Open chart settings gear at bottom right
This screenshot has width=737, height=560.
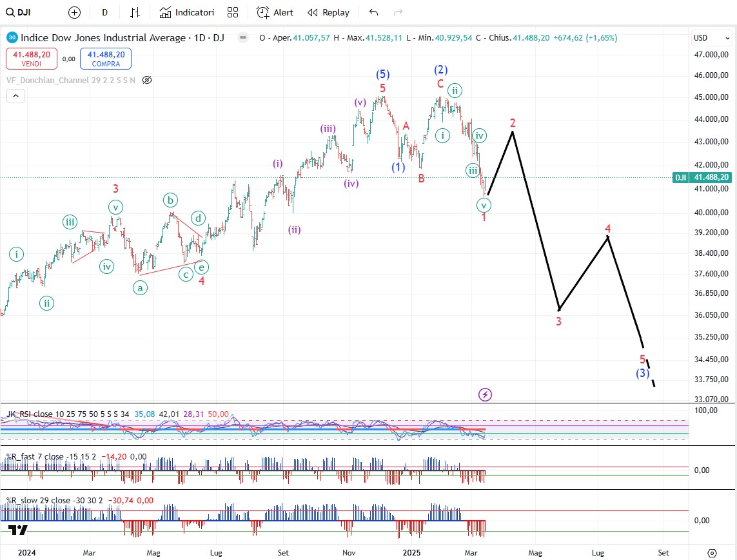(x=712, y=553)
